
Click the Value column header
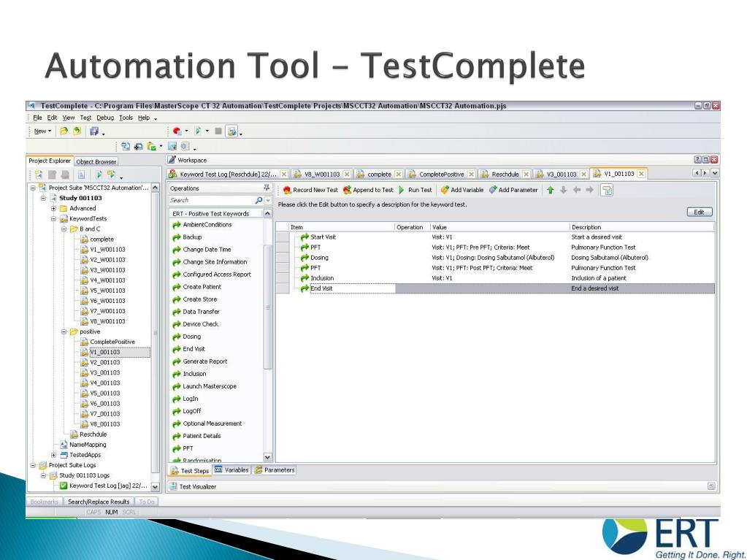[499, 227]
